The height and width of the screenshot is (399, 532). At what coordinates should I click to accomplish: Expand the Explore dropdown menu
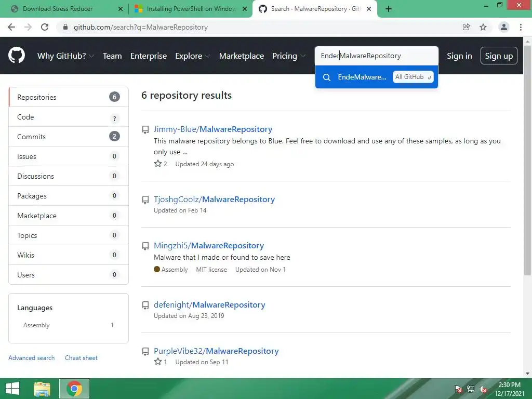pos(193,56)
